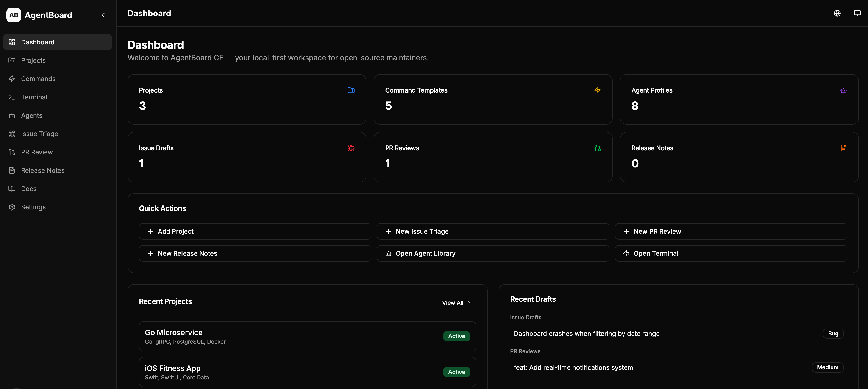Click the AB AgentBoard logo
The height and width of the screenshot is (389, 868).
click(39, 15)
